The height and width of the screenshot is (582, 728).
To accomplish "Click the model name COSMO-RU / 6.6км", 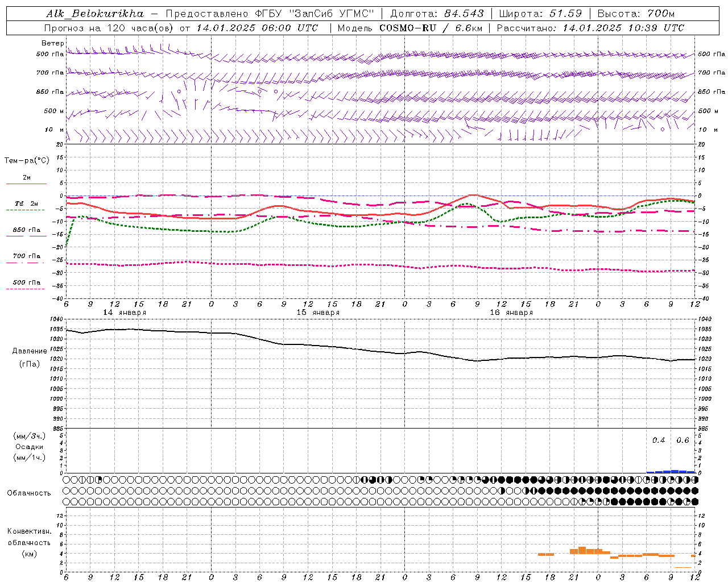I will 430,28.
